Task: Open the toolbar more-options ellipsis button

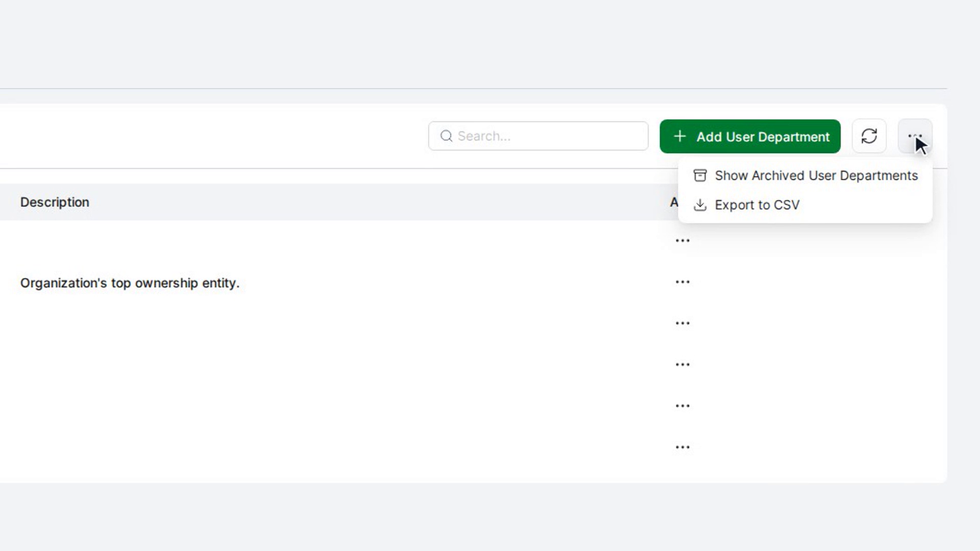Action: click(915, 136)
